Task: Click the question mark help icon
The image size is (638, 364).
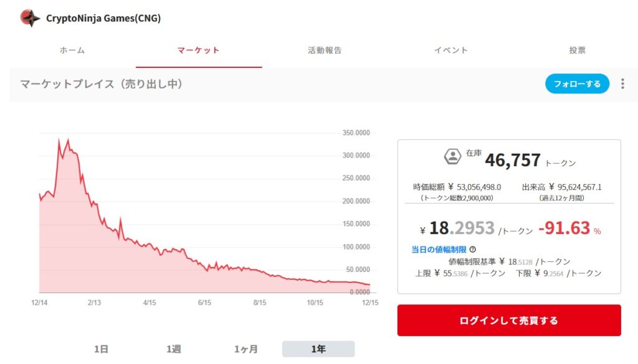Action: pyautogui.click(x=473, y=250)
